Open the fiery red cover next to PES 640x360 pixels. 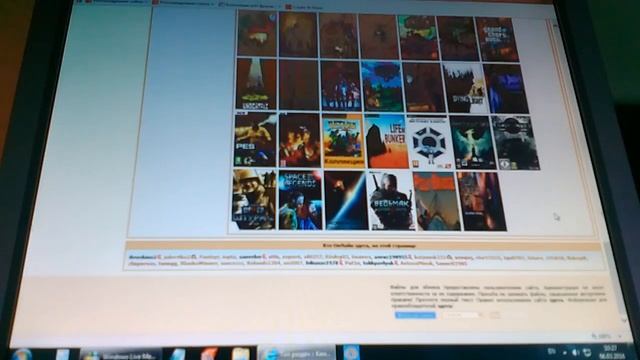(x=300, y=140)
